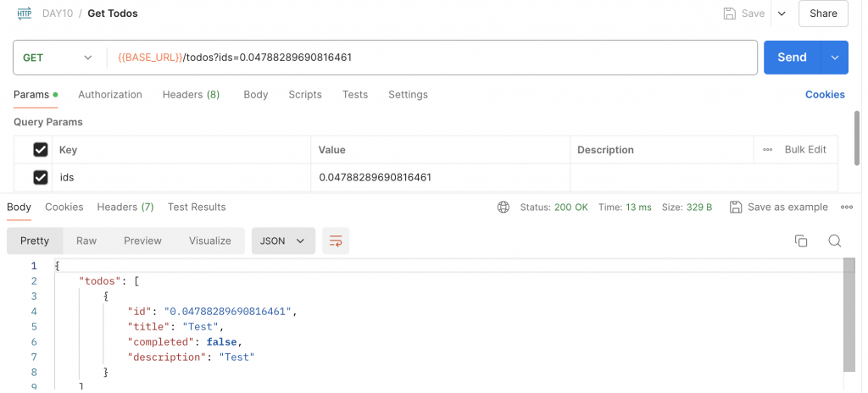
Task: Click the request URL input field
Action: (x=431, y=58)
